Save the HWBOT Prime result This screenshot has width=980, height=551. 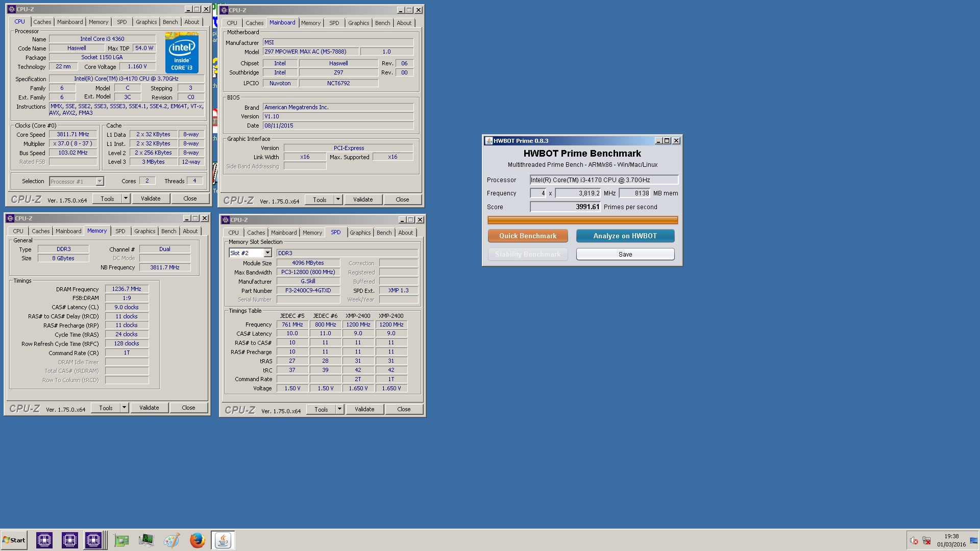625,254
